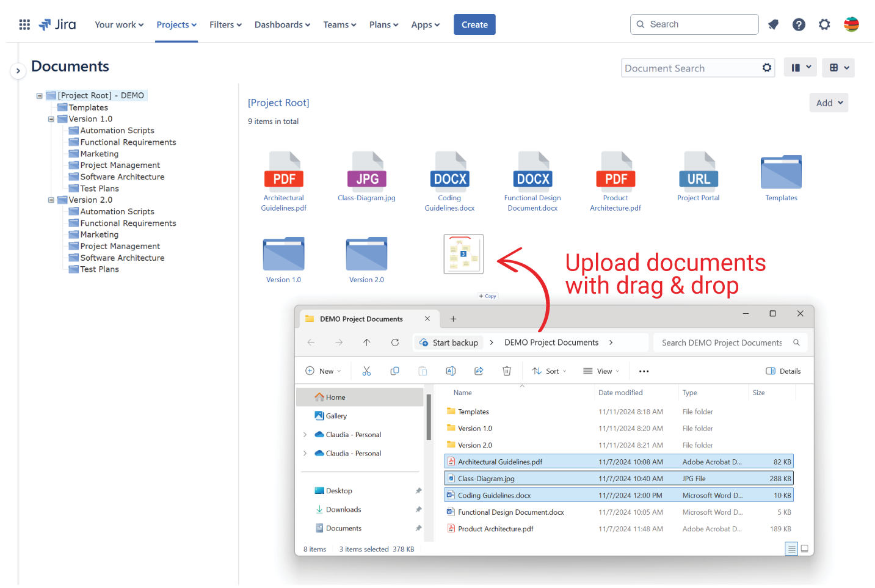This screenshot has height=588, width=875.
Task: Collapse the Version 2.0 tree node
Action: coord(51,200)
